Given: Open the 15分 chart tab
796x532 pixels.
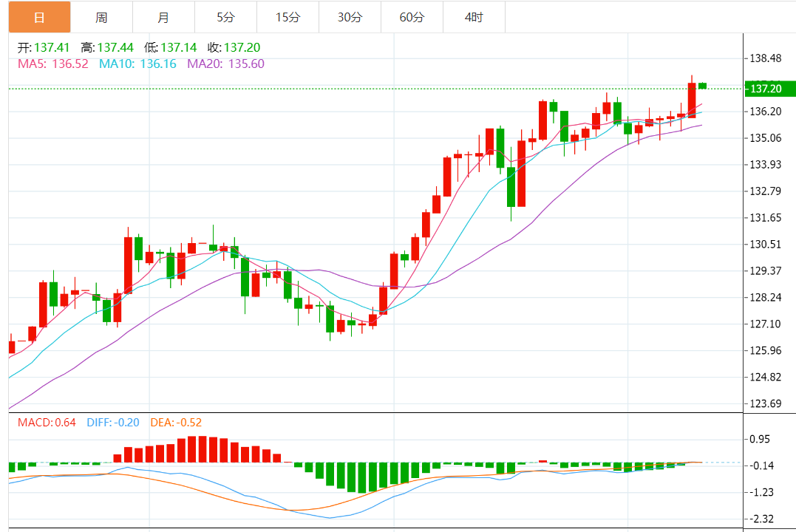Looking at the screenshot, I should click(x=288, y=17).
